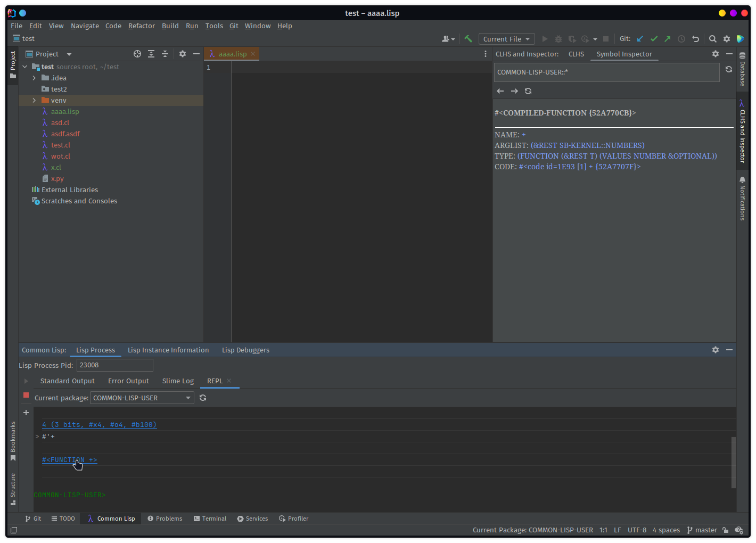Viewport: 756px width, 543px height.
Task: Toggle the Bookmarks tool window
Action: click(13, 441)
